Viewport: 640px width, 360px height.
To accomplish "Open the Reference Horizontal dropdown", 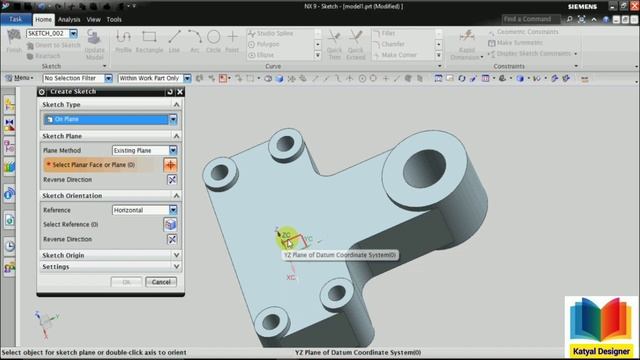I will (173, 210).
